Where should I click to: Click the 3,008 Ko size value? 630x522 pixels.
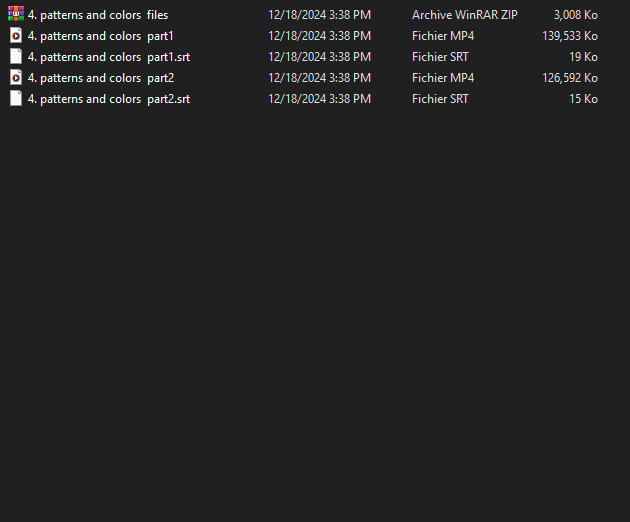coord(575,15)
